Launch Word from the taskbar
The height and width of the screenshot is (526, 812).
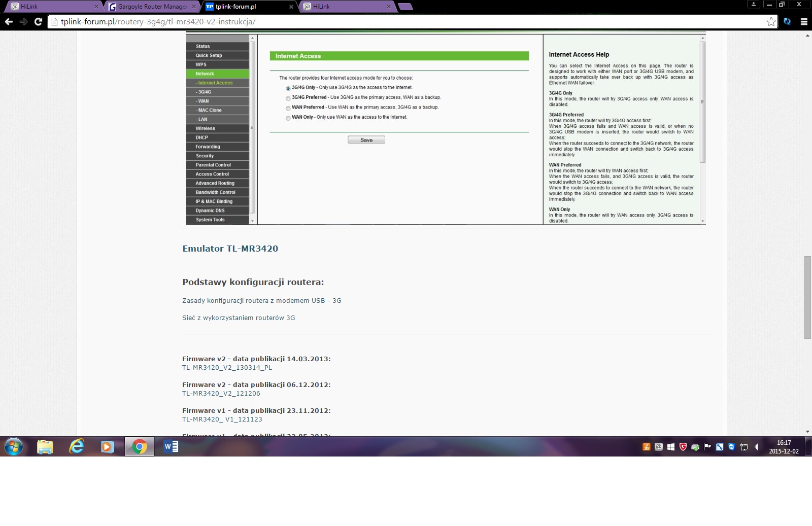pos(171,446)
